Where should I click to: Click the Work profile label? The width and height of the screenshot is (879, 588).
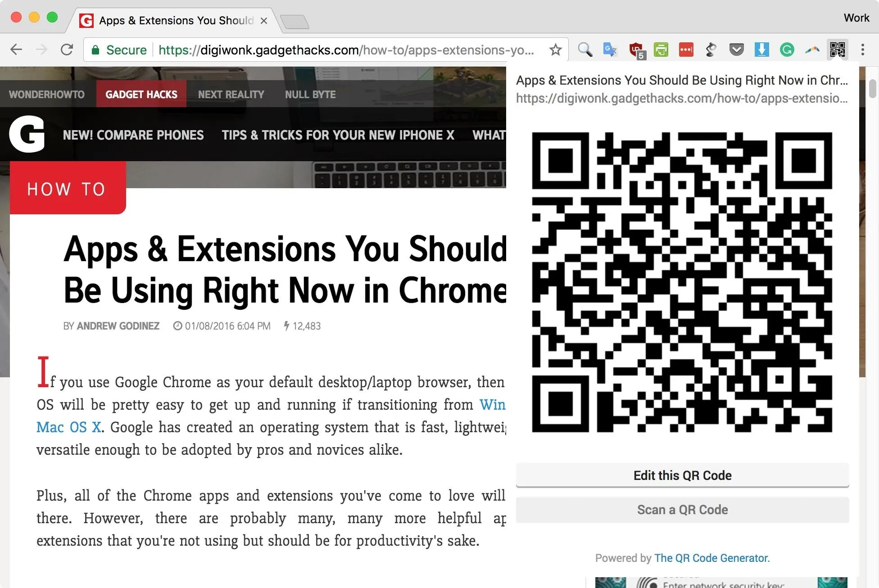pyautogui.click(x=856, y=18)
